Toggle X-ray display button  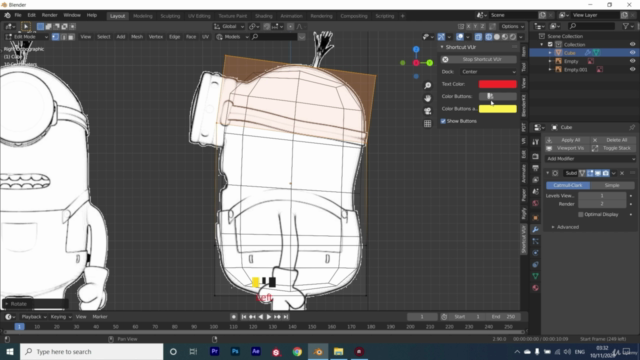478,37
